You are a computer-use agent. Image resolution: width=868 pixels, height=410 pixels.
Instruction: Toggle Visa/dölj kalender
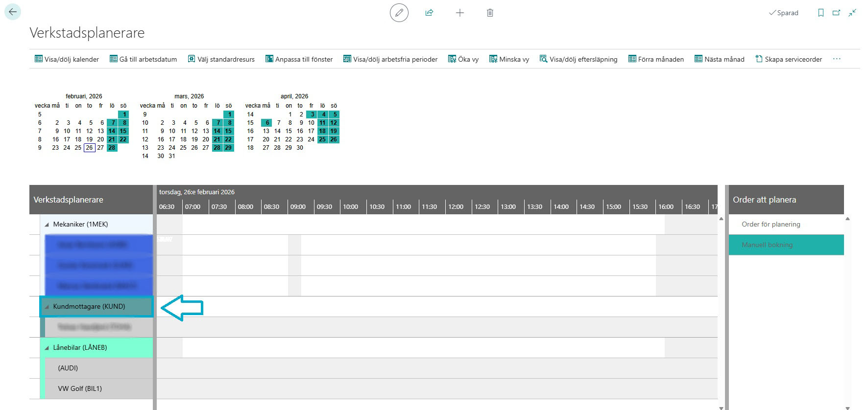pos(67,59)
